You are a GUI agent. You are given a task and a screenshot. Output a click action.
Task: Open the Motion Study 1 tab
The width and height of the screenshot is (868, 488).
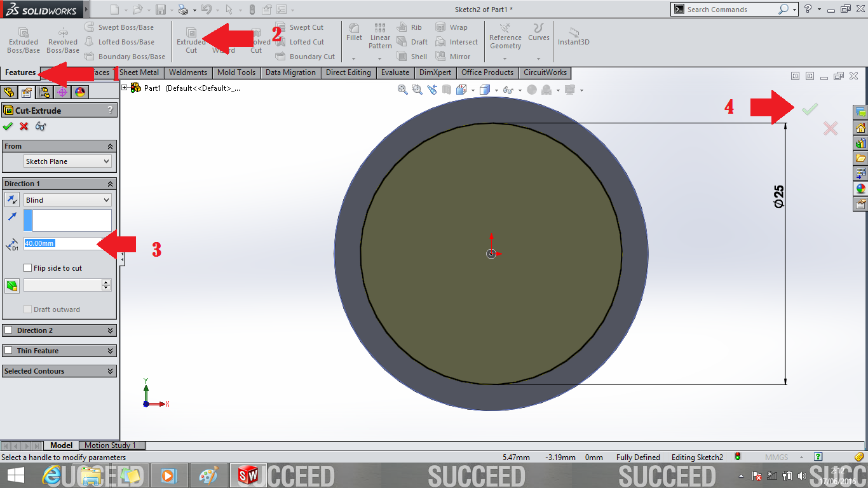[111, 445]
